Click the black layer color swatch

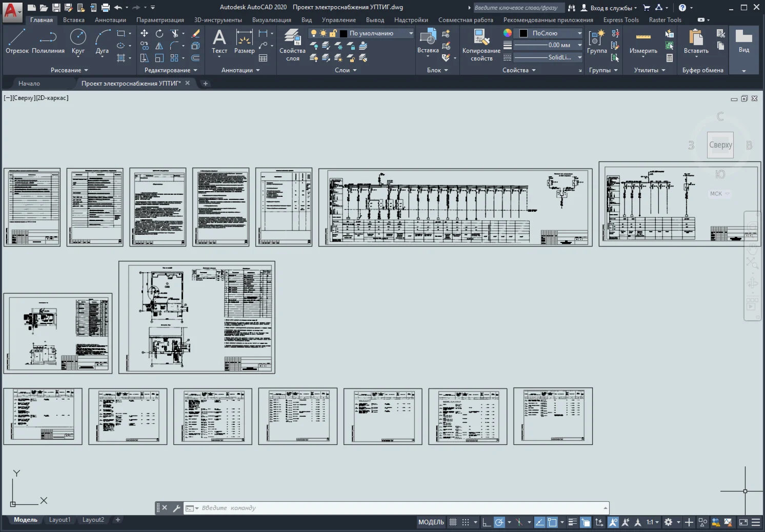point(344,33)
